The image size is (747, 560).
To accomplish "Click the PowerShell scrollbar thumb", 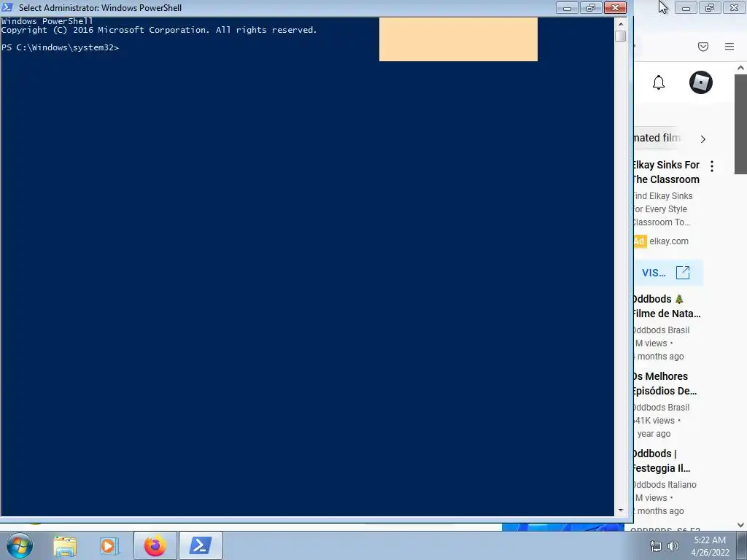I will [620, 36].
